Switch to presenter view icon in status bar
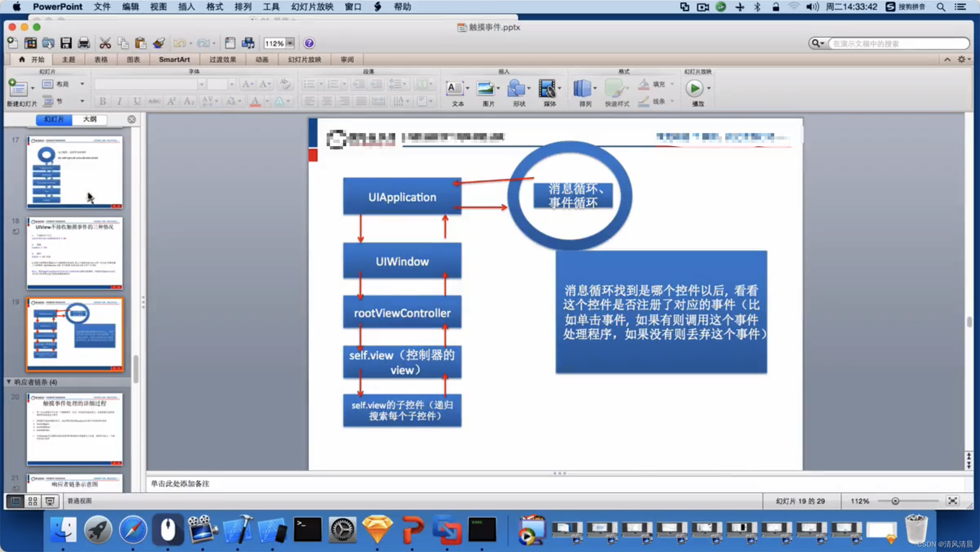 pyautogui.click(x=50, y=501)
